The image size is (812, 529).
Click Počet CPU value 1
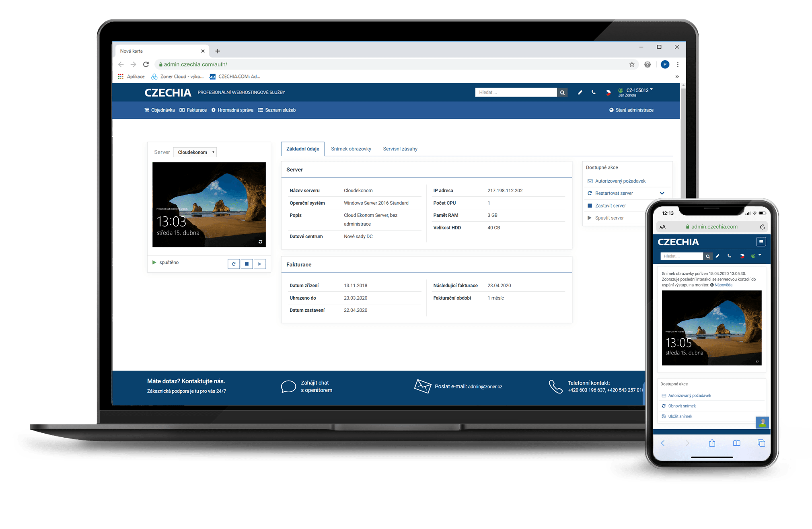tap(489, 203)
